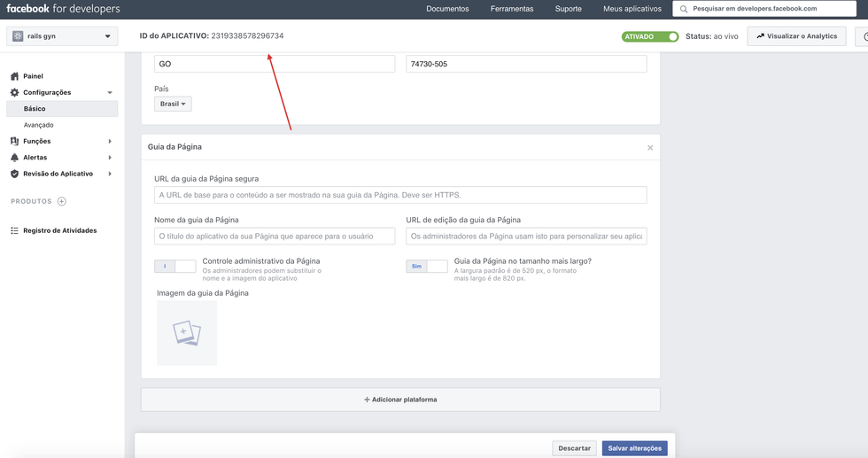
Task: Add a product with the plus icon
Action: point(62,201)
